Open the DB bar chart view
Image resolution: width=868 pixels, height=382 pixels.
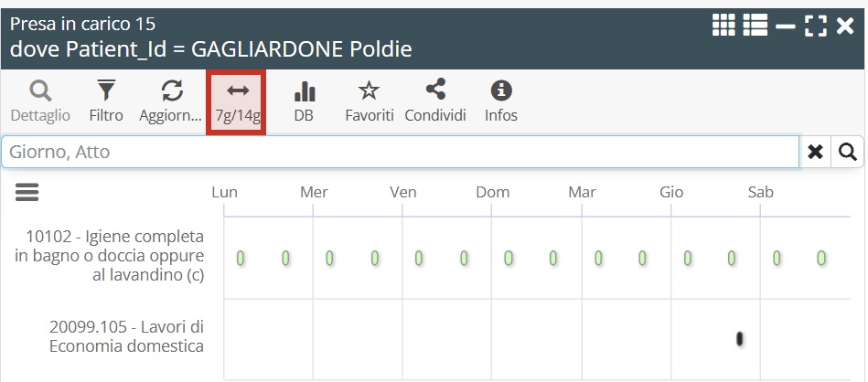coord(304,92)
